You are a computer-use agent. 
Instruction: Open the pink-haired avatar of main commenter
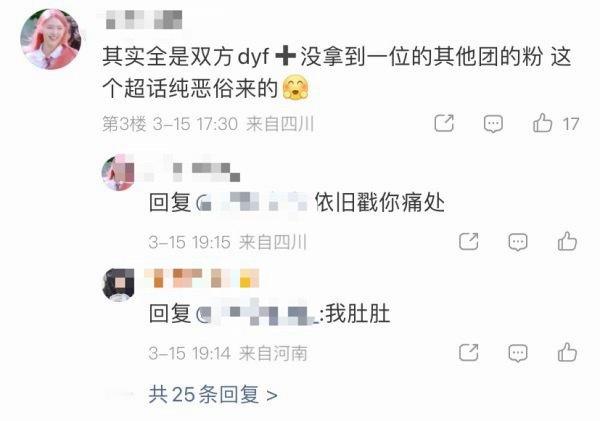[x=51, y=39]
